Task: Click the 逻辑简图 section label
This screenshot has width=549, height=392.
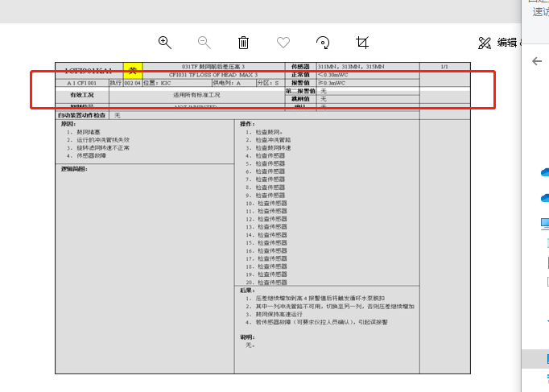Action: click(x=74, y=169)
